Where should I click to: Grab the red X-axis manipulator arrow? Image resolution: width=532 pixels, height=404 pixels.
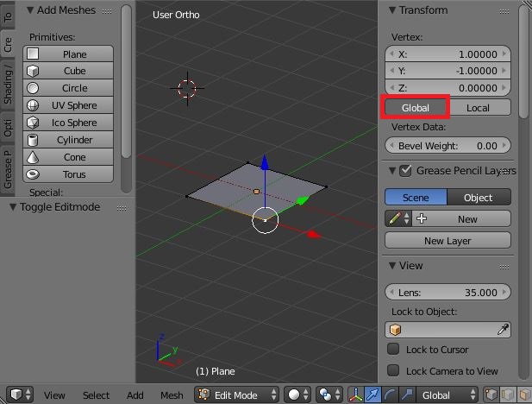(x=314, y=234)
